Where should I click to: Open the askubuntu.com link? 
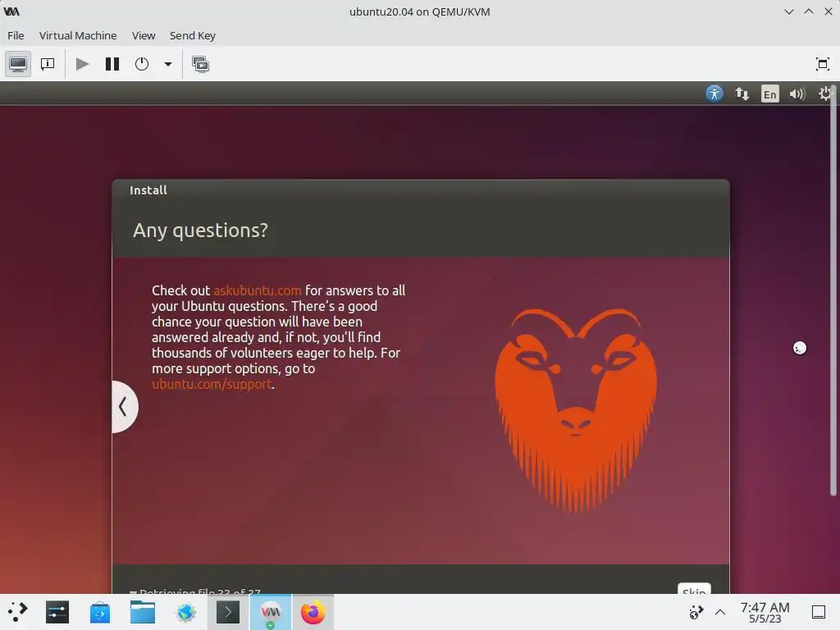[x=257, y=290]
